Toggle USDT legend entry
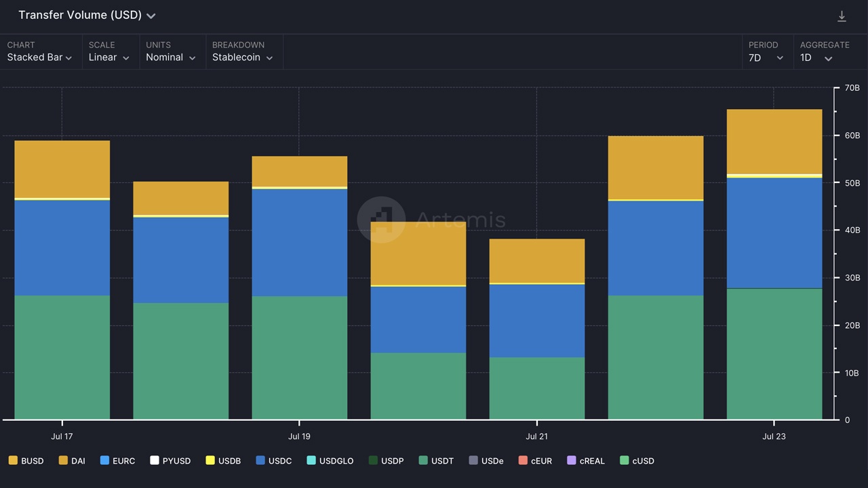 click(436, 461)
